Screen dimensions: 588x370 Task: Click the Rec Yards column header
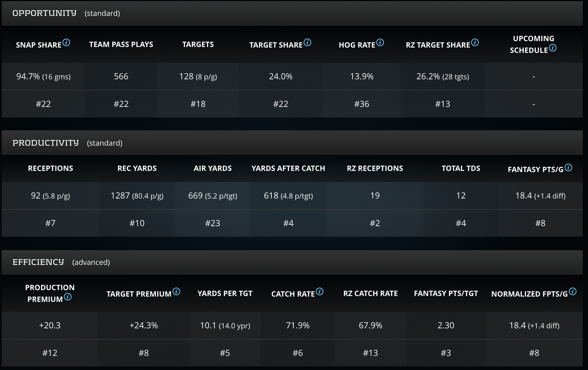(x=137, y=168)
